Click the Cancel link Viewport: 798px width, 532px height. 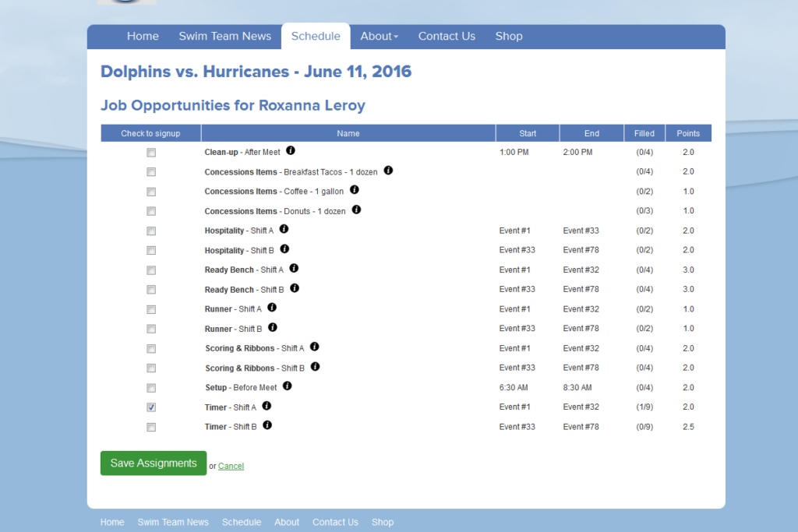click(231, 466)
